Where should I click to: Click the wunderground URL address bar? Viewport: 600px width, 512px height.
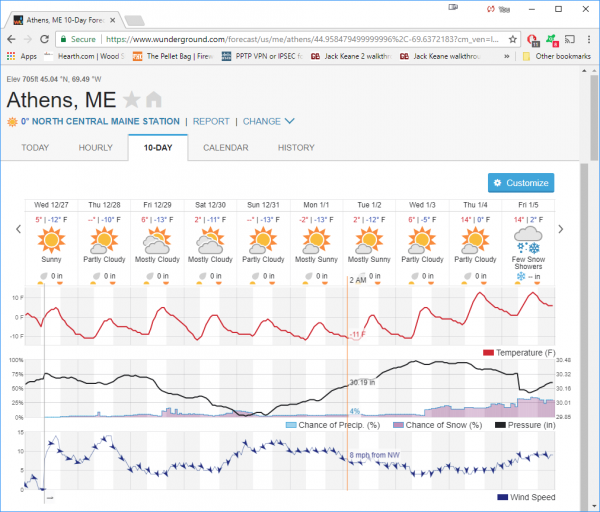coord(300,39)
